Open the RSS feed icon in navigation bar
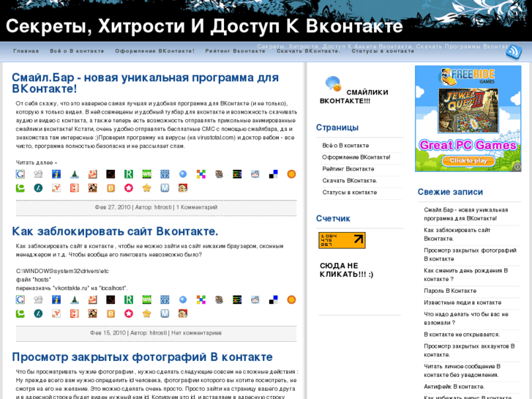The height and width of the screenshot is (399, 532). point(513,52)
